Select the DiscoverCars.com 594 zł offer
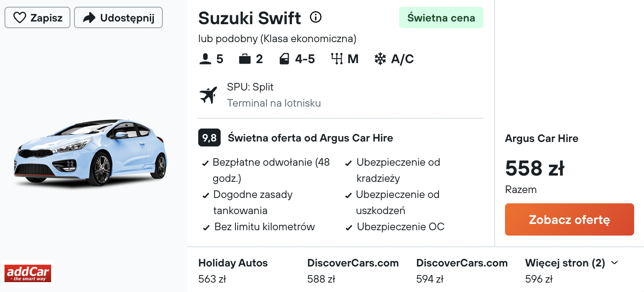Viewport: 644px width, 292px height. point(462,271)
